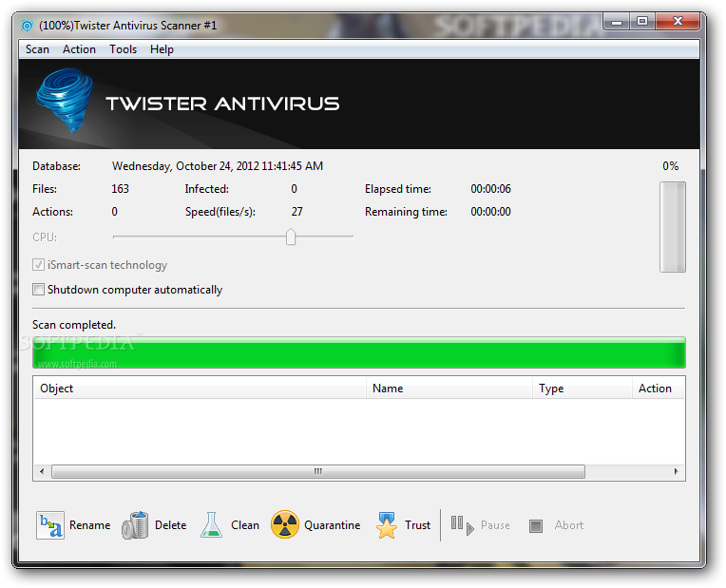The width and height of the screenshot is (726, 588).
Task: Click the green scan progress bar
Action: (x=359, y=352)
